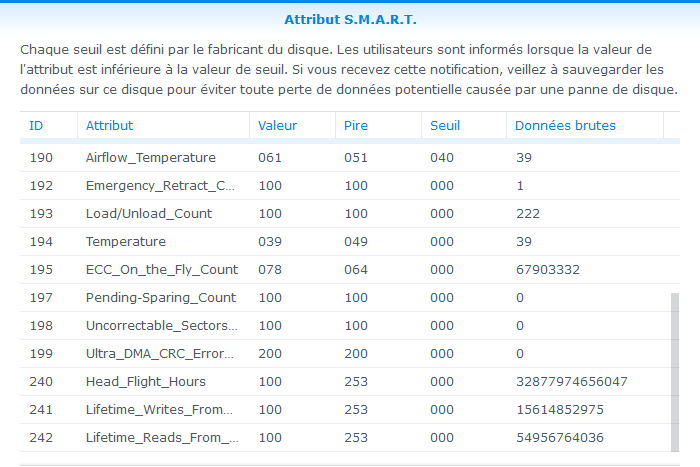Click ID cell 199
700x467 pixels.
point(41,354)
